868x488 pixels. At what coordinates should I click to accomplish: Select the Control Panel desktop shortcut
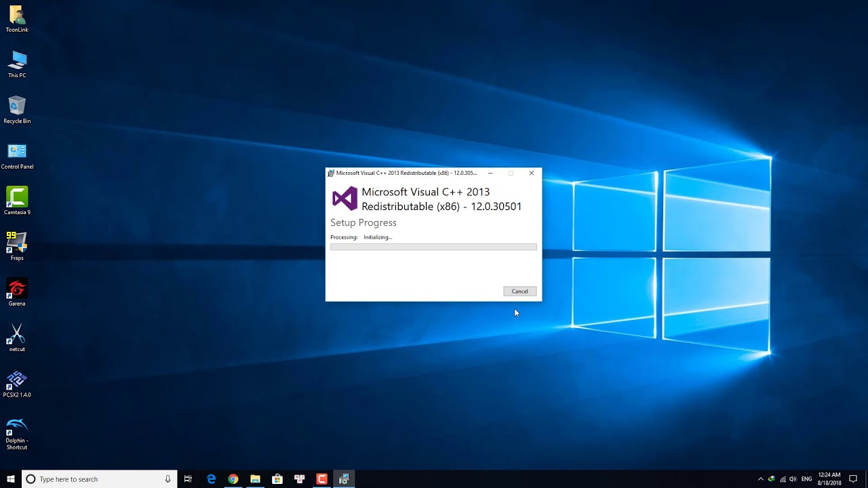point(17,156)
